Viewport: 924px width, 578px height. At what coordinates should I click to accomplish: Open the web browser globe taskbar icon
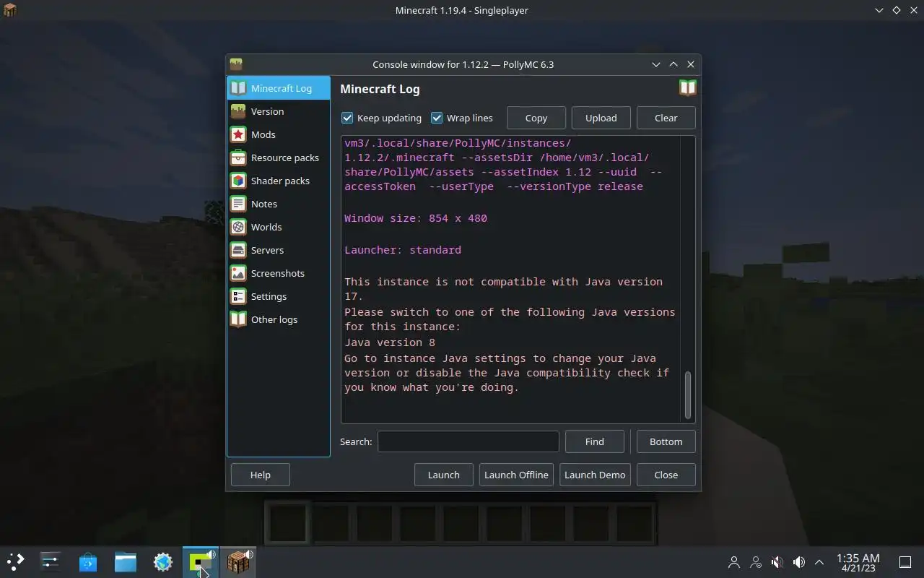click(x=163, y=561)
